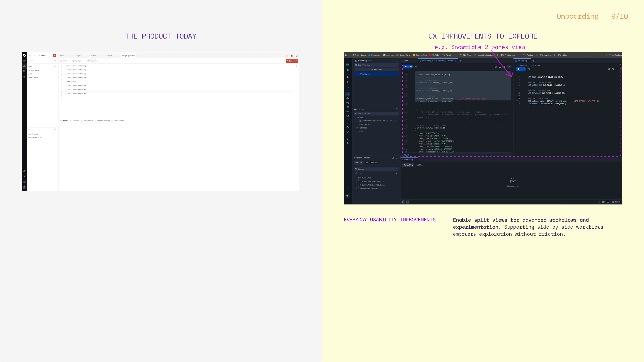
Task: Open the Run button dropdown arrow
Action: point(296,61)
